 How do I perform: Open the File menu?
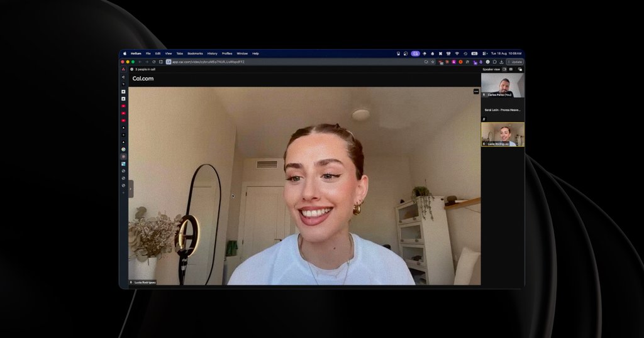[x=148, y=53]
